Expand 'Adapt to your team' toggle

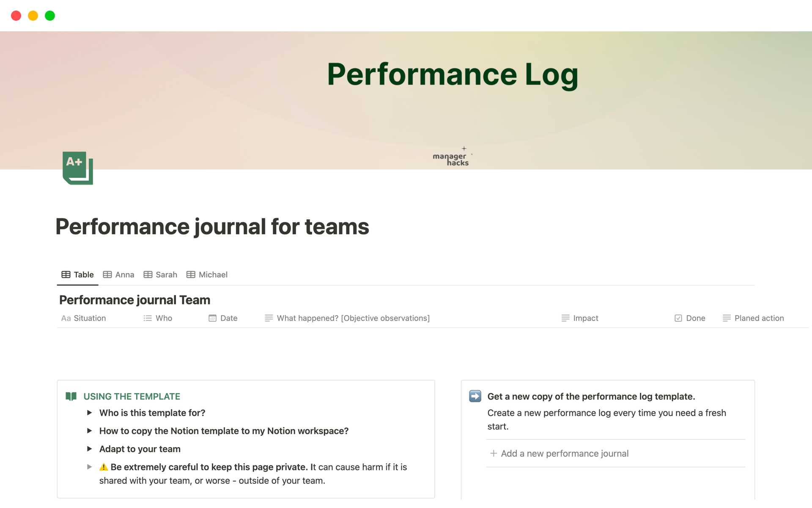[89, 449]
